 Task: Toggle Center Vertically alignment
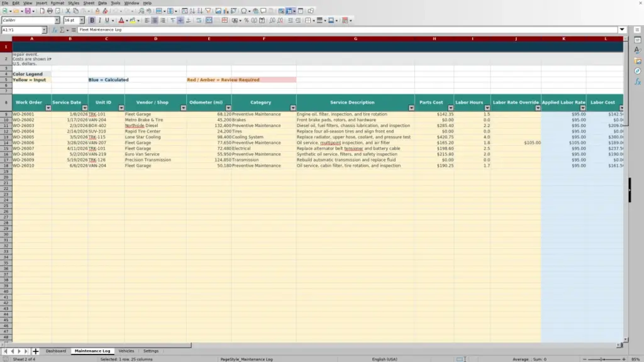180,21
